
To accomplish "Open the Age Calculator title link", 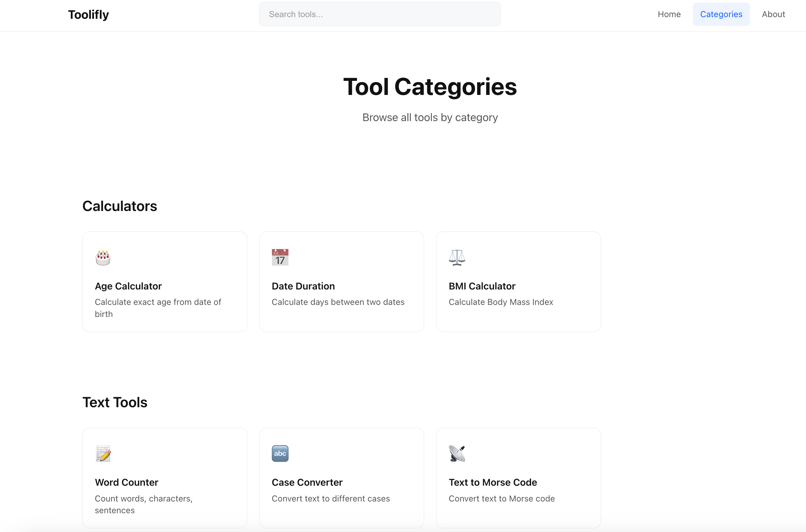I will pos(128,286).
